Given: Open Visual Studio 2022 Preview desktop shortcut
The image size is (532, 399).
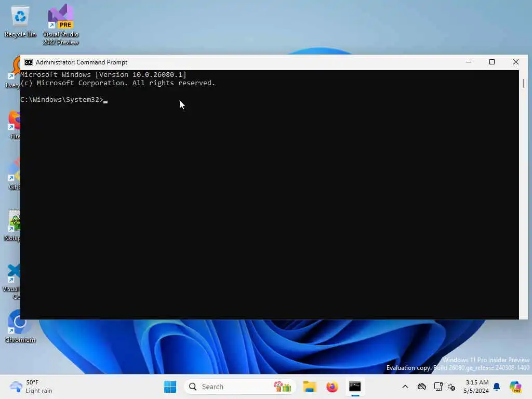Looking at the screenshot, I should tap(61, 24).
